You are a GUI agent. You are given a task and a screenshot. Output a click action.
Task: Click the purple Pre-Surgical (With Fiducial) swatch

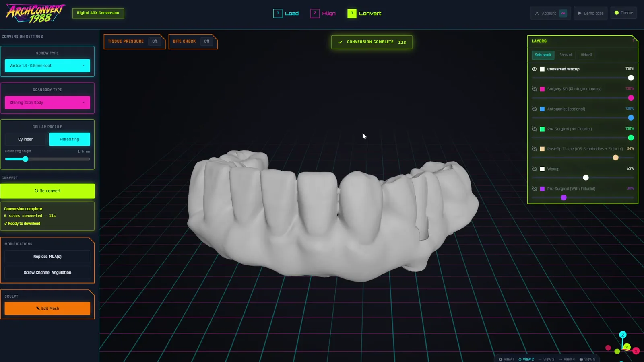[542, 189]
